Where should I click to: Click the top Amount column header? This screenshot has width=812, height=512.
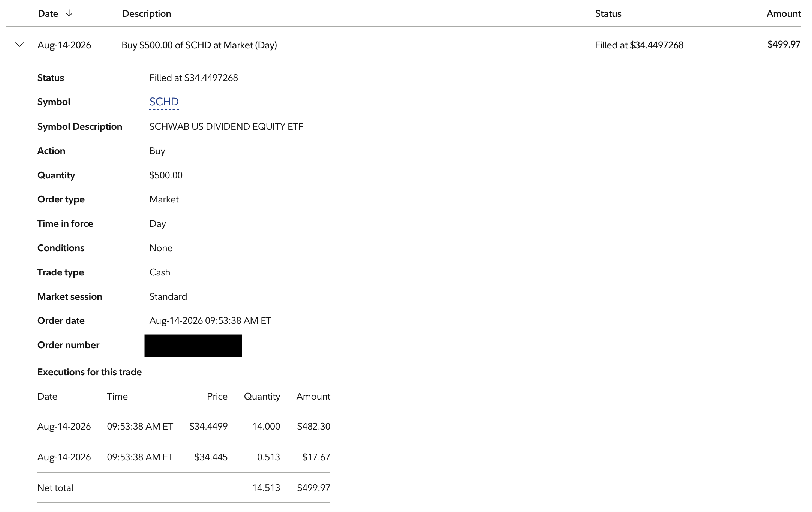(x=784, y=14)
